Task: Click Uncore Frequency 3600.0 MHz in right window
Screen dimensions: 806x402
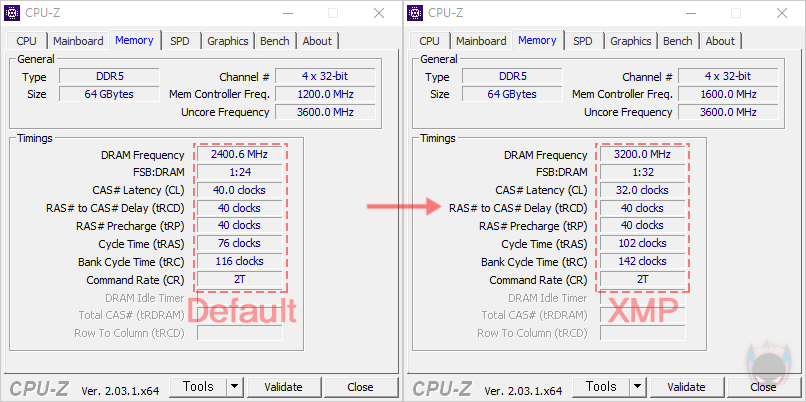Action: point(728,112)
